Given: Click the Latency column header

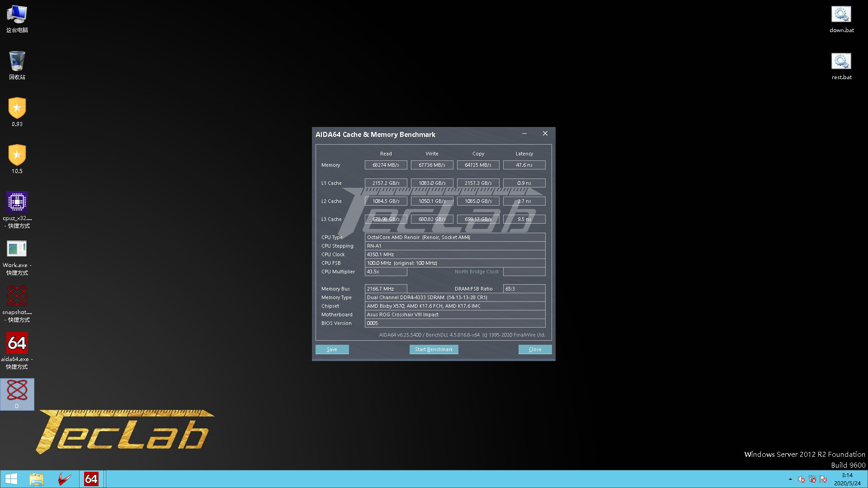Looking at the screenshot, I should tap(524, 154).
